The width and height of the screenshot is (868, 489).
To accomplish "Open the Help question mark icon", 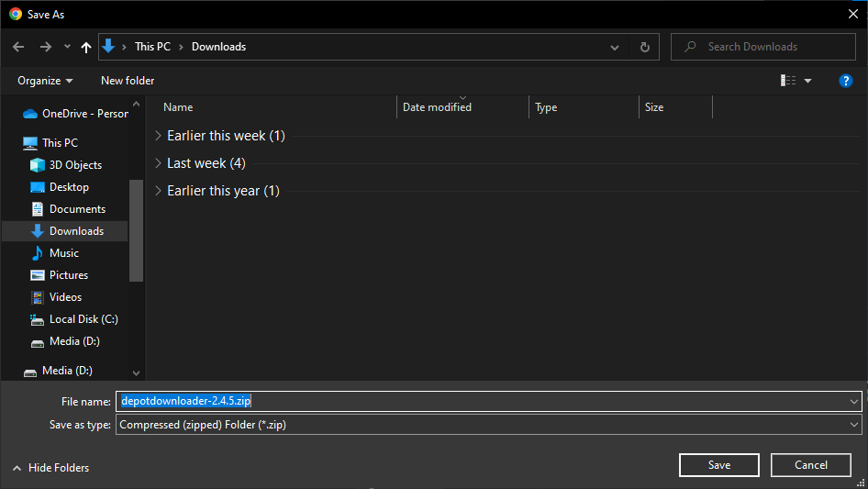I will pos(846,81).
